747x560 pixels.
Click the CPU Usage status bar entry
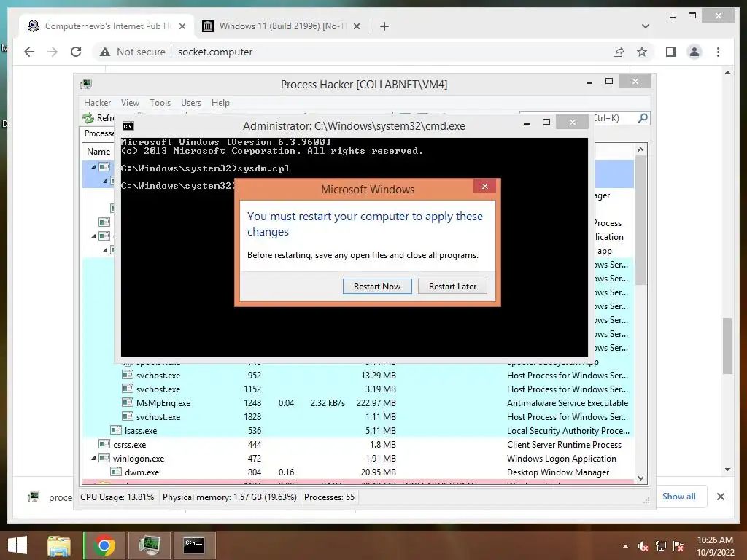click(x=117, y=497)
